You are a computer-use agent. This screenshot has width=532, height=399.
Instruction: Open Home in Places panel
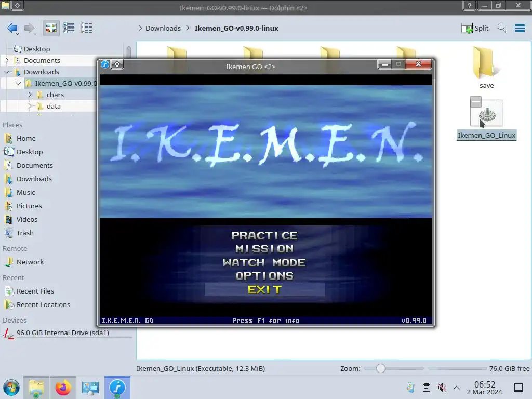coord(26,138)
